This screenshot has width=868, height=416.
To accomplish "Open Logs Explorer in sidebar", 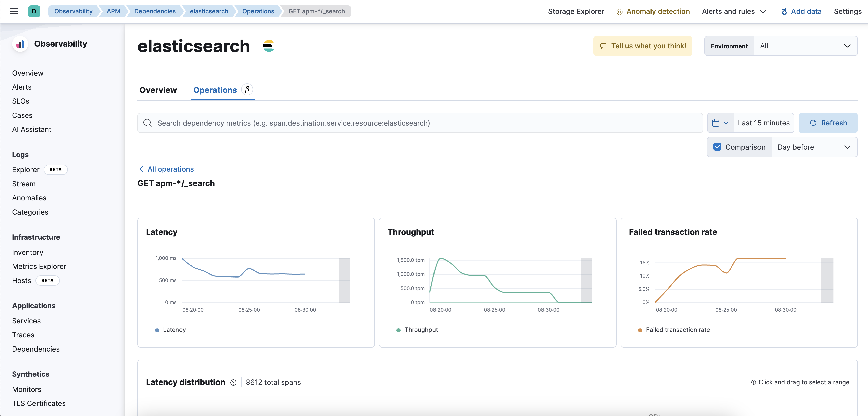I will pyautogui.click(x=26, y=170).
